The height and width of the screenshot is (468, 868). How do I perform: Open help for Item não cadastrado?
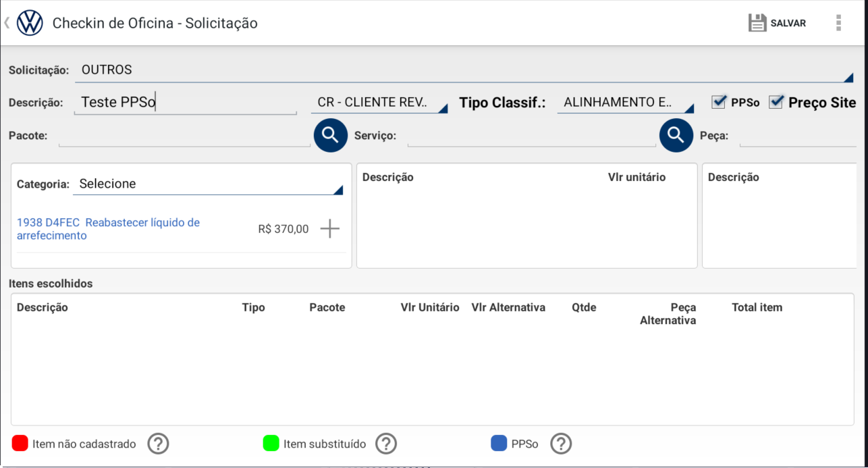pyautogui.click(x=158, y=444)
